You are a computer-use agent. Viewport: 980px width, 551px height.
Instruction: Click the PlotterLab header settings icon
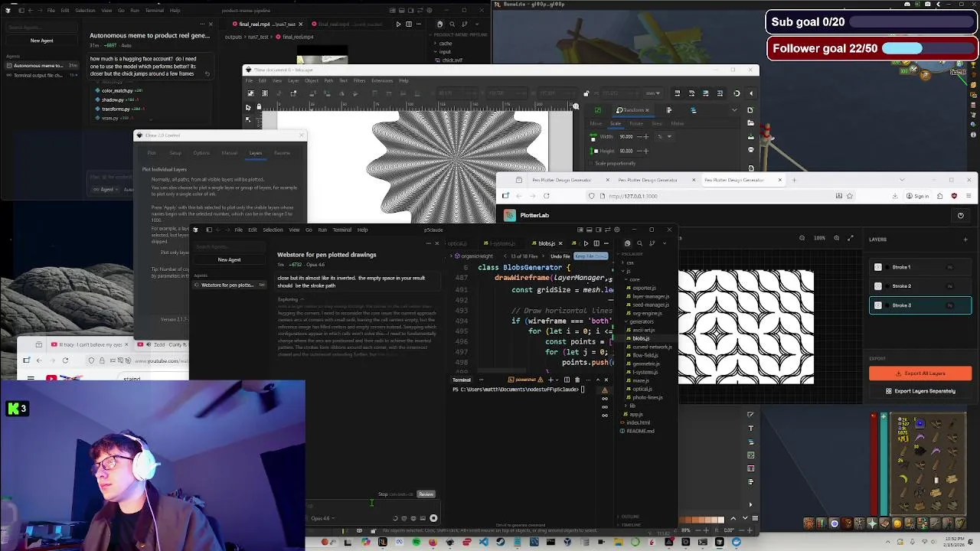[960, 215]
